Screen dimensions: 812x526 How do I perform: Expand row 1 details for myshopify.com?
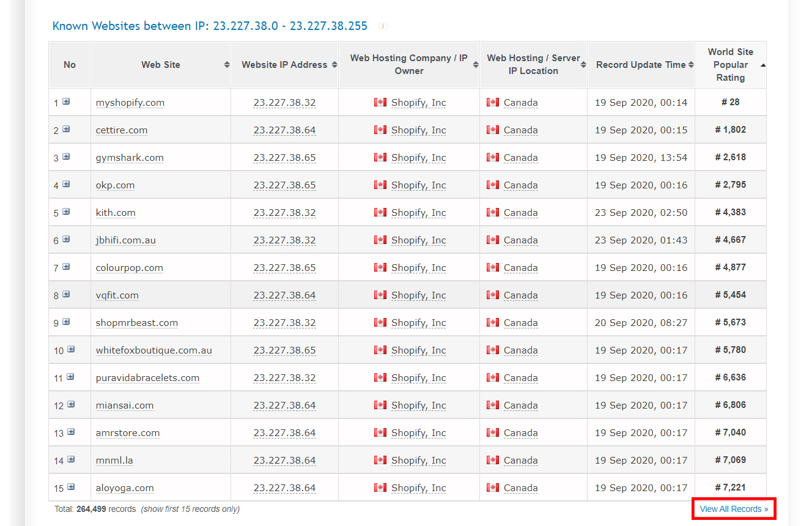pos(66,102)
